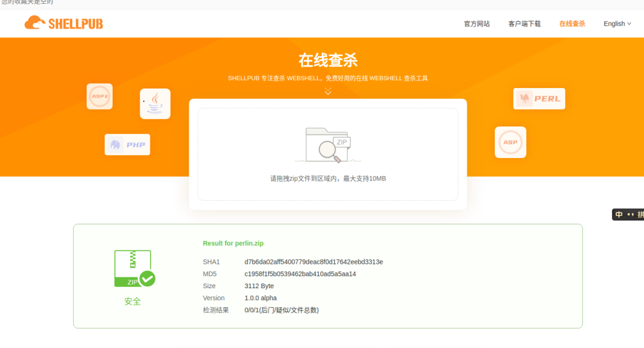Screen dimensions: 644x348
Task: Click the SHELLPUB WEBSHELL subtitle text
Action: (328, 78)
